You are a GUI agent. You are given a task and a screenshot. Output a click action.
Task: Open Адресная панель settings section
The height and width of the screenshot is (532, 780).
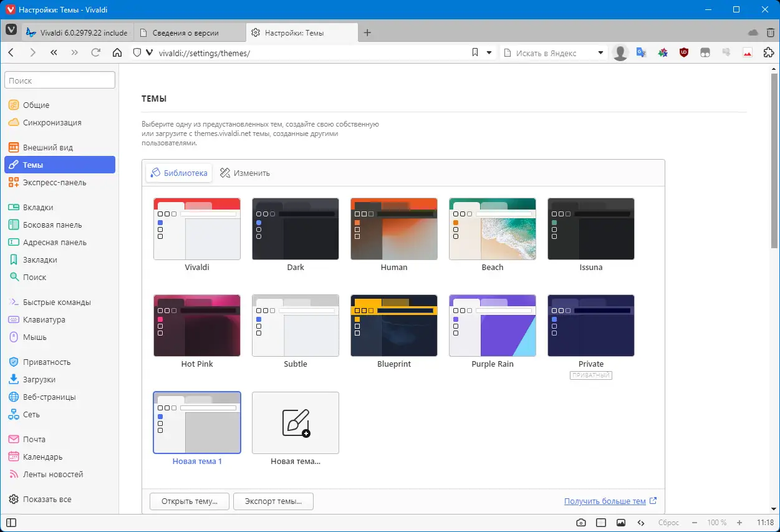[60, 242]
